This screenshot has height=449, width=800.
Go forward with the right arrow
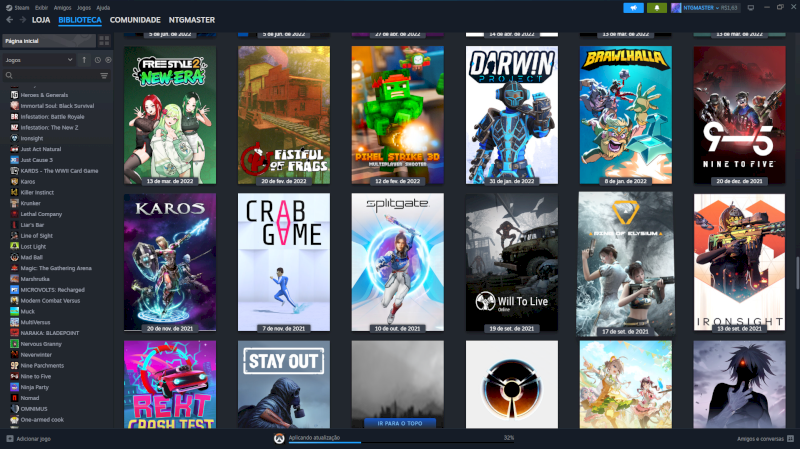tap(22, 20)
